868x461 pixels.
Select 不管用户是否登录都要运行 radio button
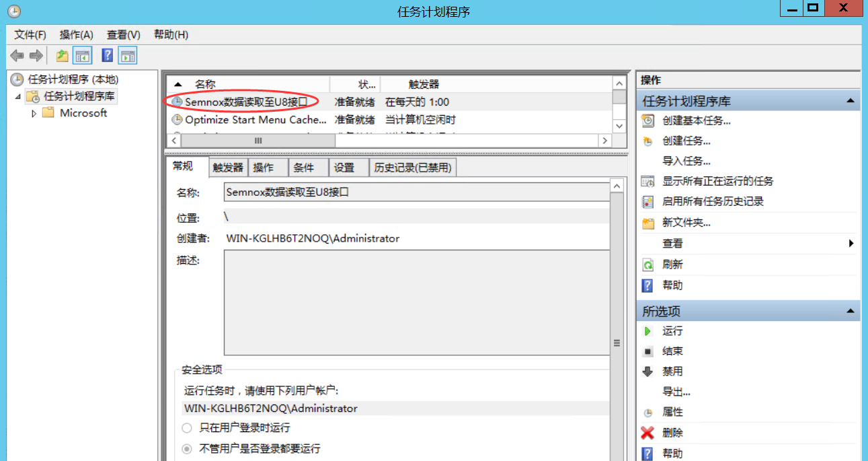click(x=187, y=448)
